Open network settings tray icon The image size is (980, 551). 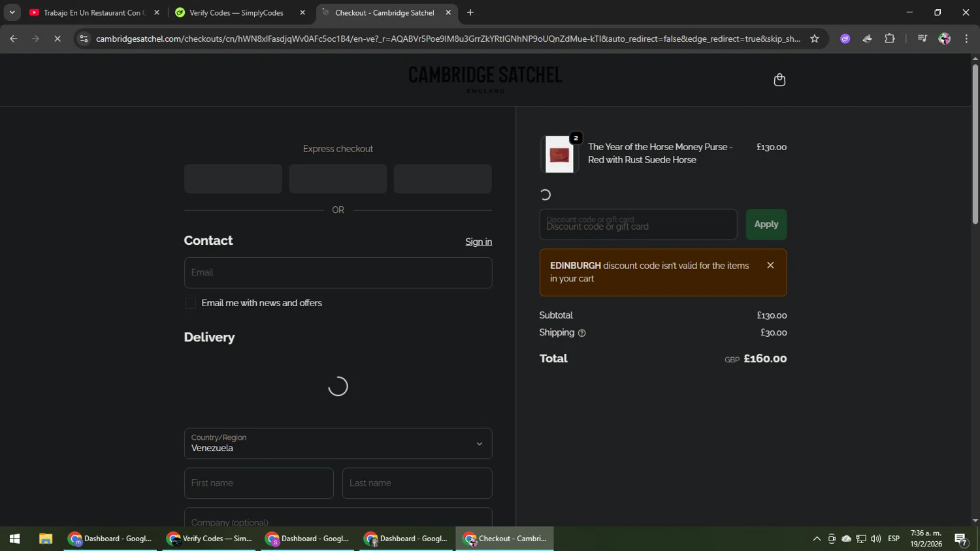point(861,539)
